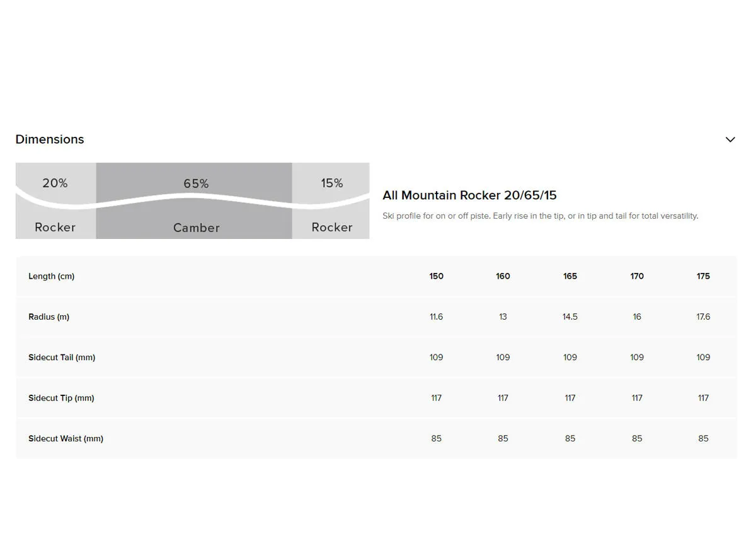The image size is (756, 541).
Task: Collapse the Dimensions section chevron
Action: (730, 139)
